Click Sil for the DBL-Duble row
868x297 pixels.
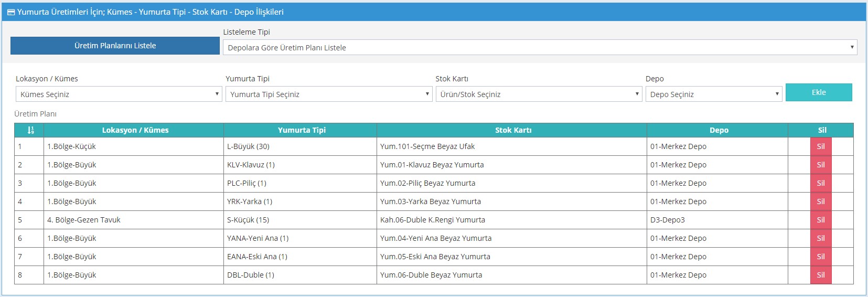pyautogui.click(x=821, y=275)
